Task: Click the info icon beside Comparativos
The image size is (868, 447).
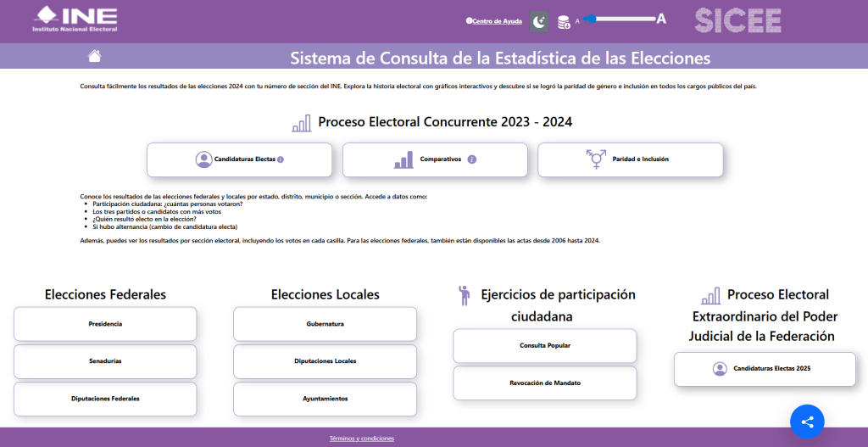Action: pos(472,159)
